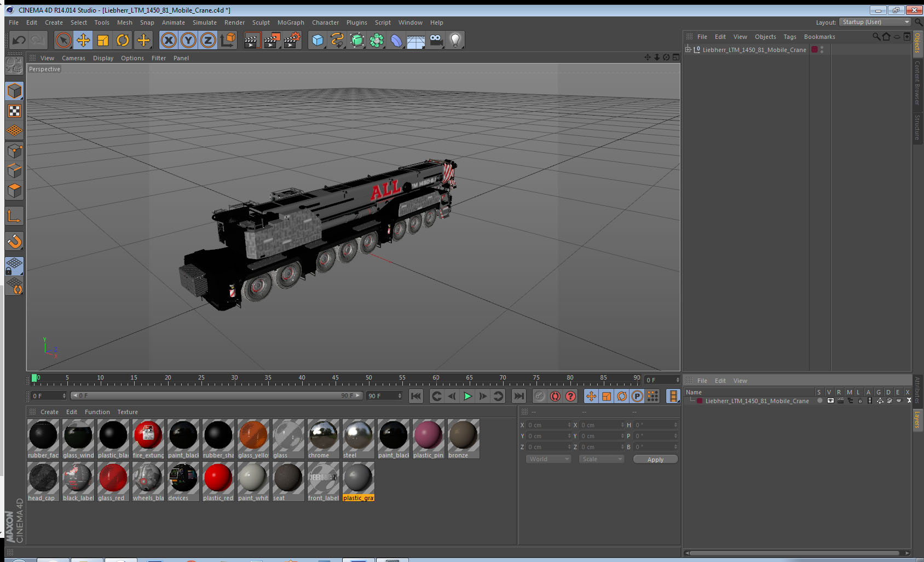Add light bulb object icon
This screenshot has height=562, width=924.
coord(455,40)
